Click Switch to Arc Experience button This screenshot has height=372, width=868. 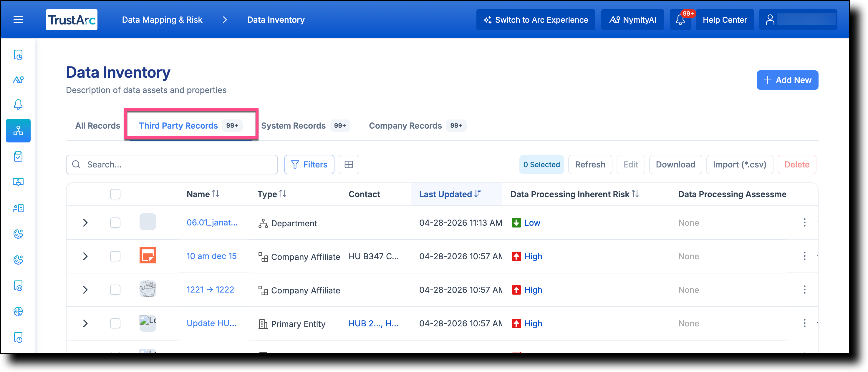pos(536,20)
